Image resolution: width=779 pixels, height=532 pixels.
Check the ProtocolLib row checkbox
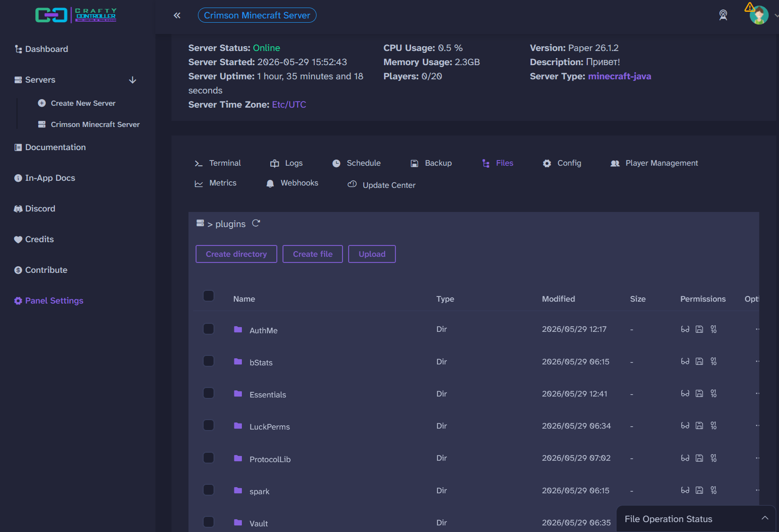pyautogui.click(x=208, y=457)
